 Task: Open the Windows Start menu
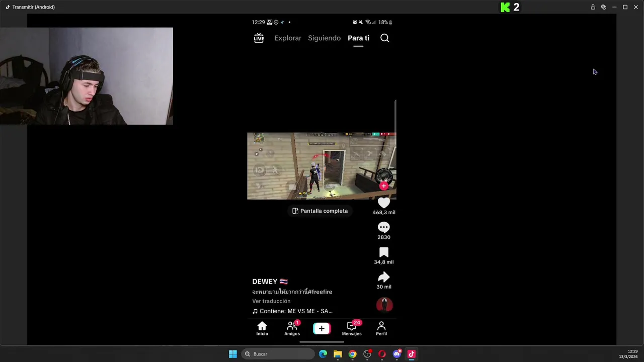tap(233, 354)
